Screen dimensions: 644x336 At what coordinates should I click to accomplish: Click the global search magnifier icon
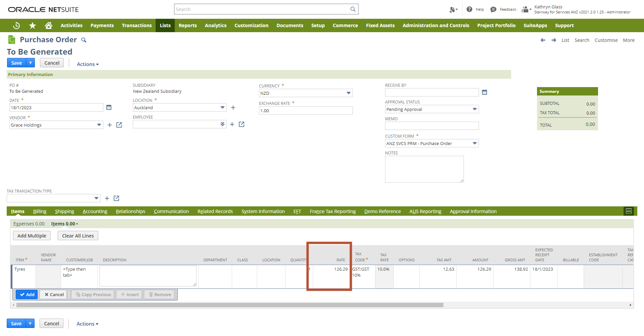353,9
